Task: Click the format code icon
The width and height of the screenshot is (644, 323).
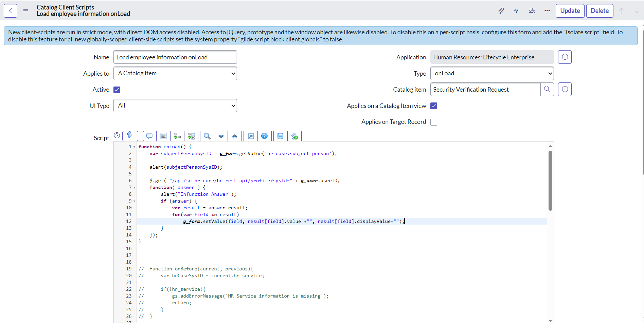Action: click(x=163, y=136)
